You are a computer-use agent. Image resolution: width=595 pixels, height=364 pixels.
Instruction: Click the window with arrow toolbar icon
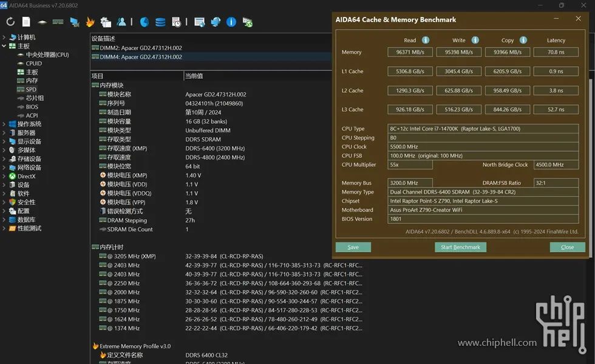coord(199,22)
